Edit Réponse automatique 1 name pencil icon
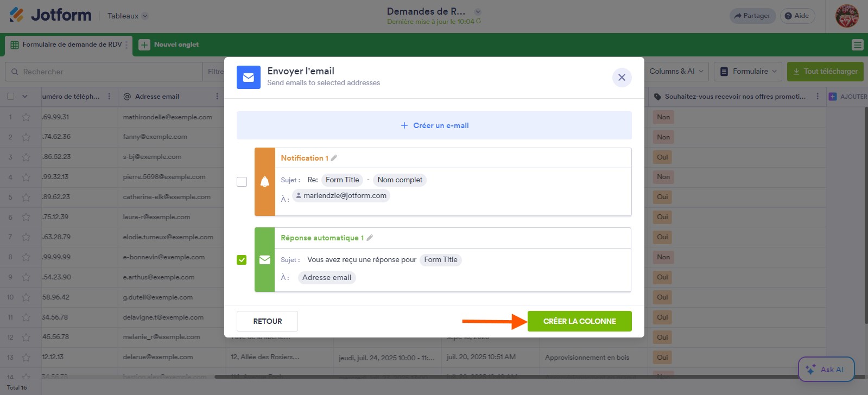Image resolution: width=868 pixels, height=395 pixels. tap(370, 238)
